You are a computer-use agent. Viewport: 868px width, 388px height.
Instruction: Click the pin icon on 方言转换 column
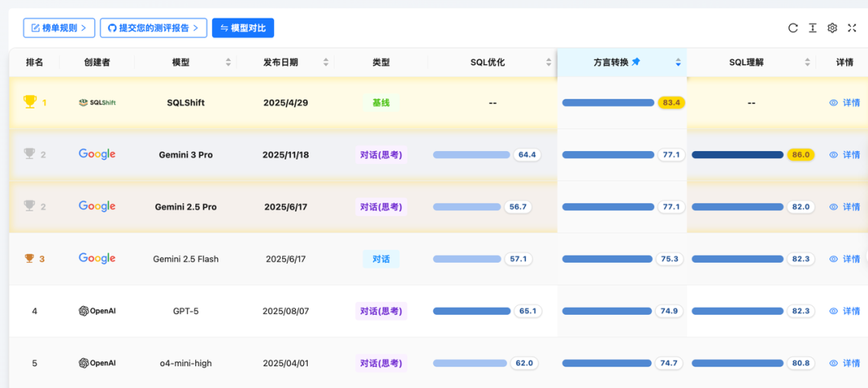pyautogui.click(x=636, y=63)
